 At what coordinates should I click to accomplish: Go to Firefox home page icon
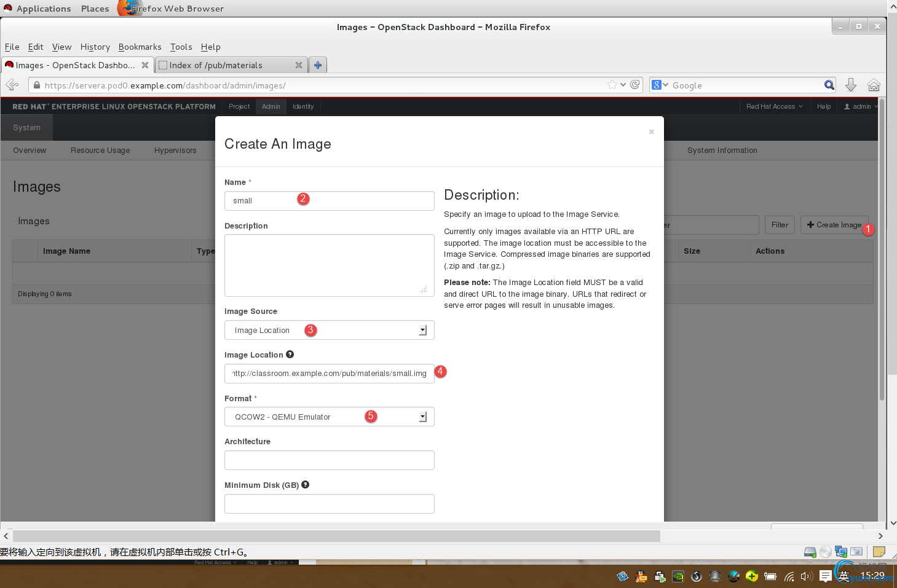click(x=874, y=85)
